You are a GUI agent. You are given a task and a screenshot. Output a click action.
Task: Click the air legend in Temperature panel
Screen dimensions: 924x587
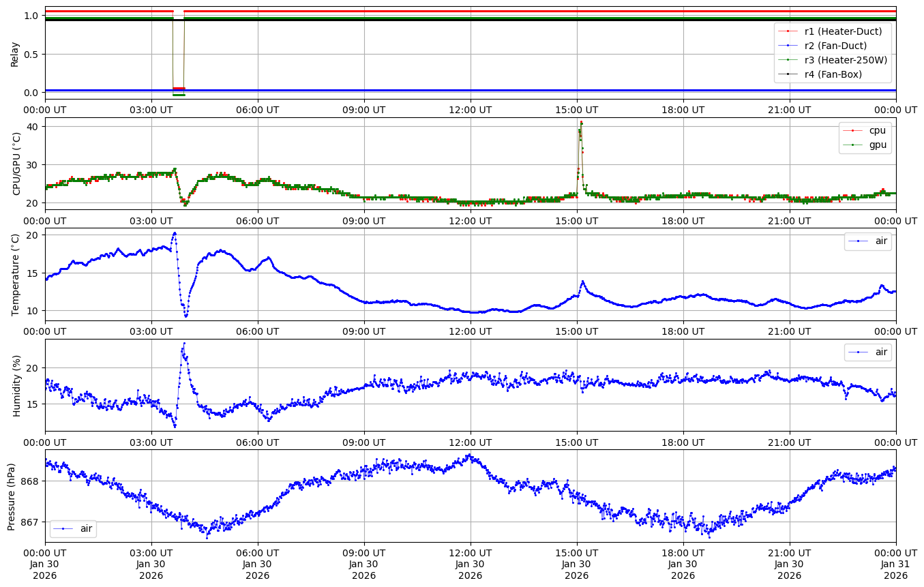(881, 241)
